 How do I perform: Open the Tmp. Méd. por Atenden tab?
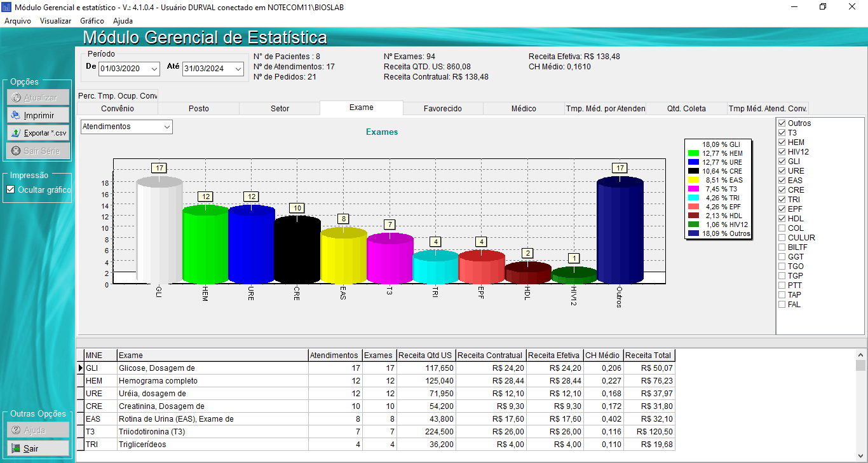pos(606,109)
